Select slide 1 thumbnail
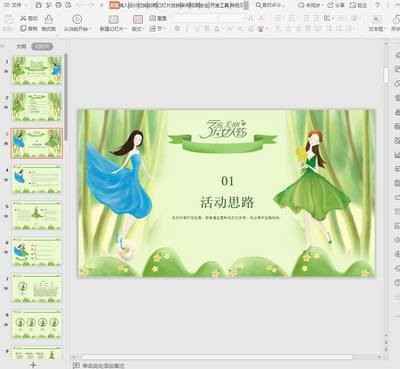 click(37, 70)
